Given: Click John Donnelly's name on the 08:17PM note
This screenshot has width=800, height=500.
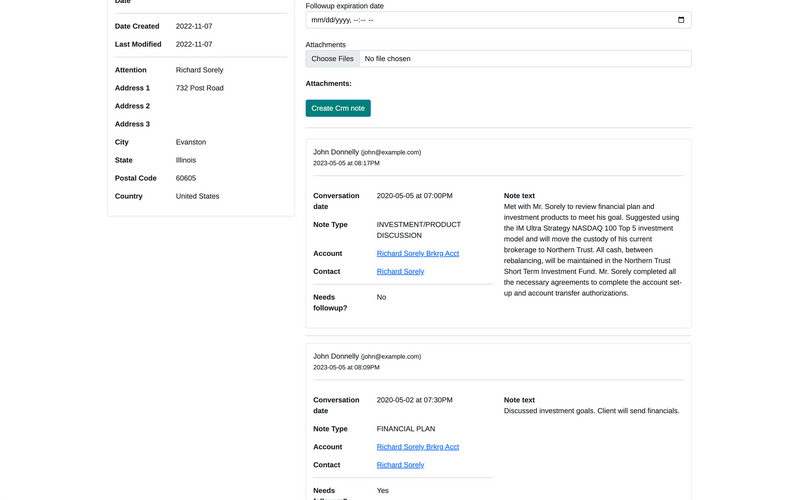Looking at the screenshot, I should [335, 152].
